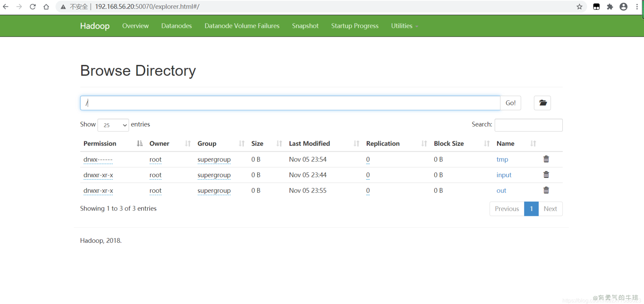Click the Nov 05 23:44 modified date
Viewport: 644px width, 304px height.
tap(308, 175)
